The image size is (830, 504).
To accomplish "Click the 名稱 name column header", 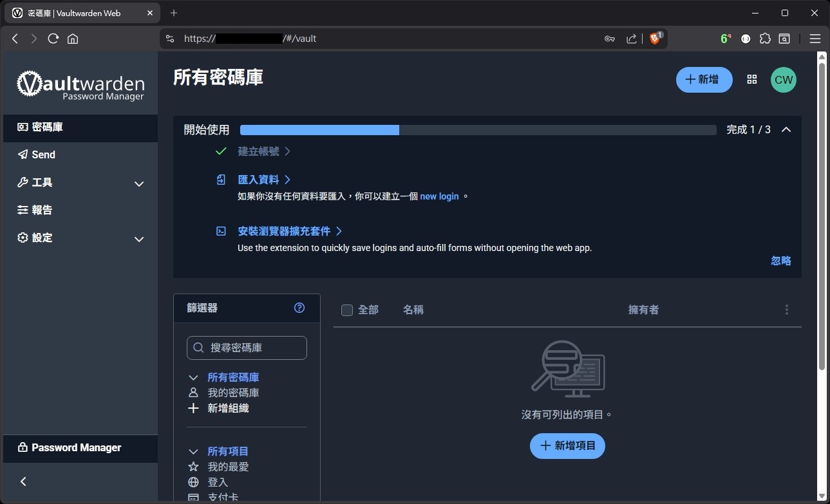I will [413, 310].
